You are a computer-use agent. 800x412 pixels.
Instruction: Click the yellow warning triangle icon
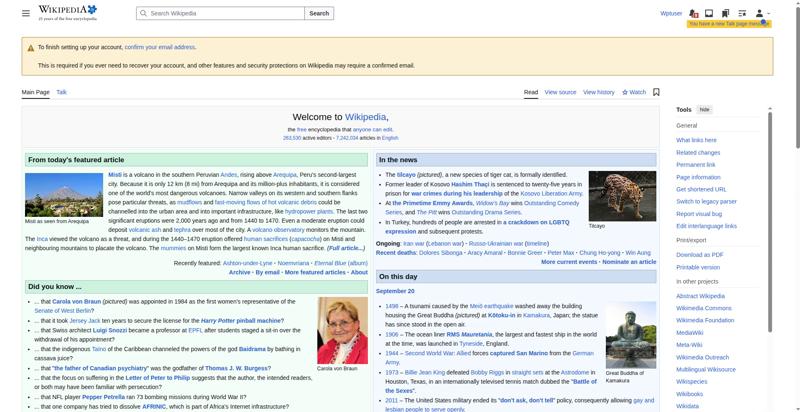pos(31,47)
